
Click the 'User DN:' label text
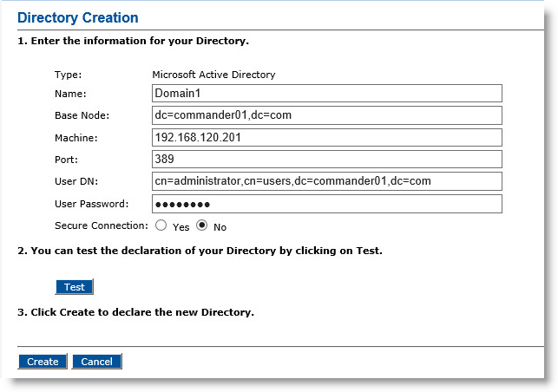(x=76, y=181)
